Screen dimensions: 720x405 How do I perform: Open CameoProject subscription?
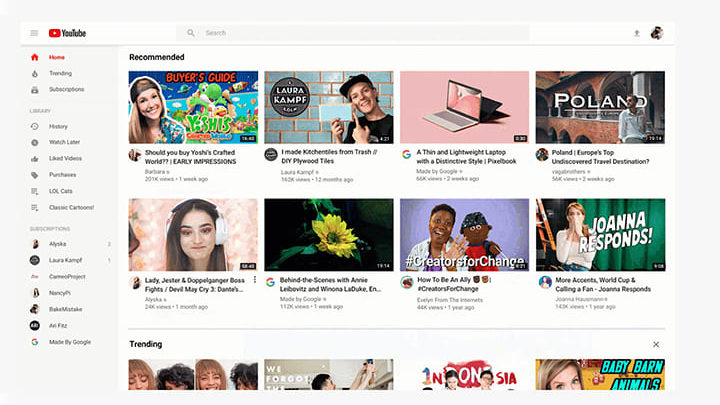tap(67, 276)
